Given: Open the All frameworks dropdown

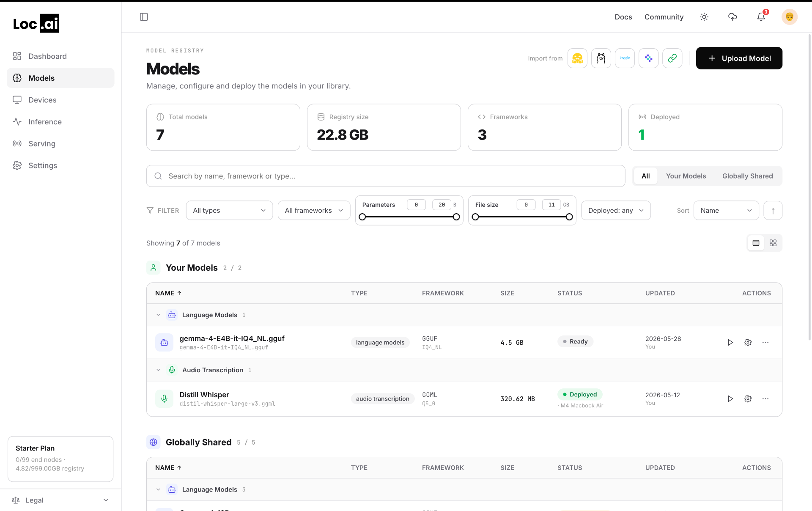Looking at the screenshot, I should click(314, 210).
